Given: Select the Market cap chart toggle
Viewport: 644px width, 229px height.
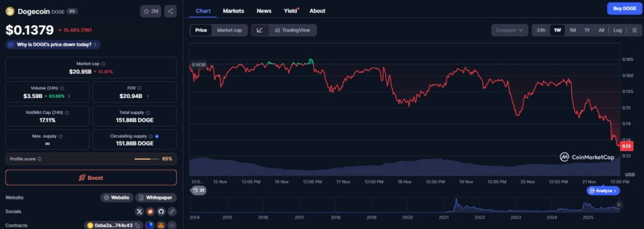Looking at the screenshot, I should pyautogui.click(x=229, y=30).
